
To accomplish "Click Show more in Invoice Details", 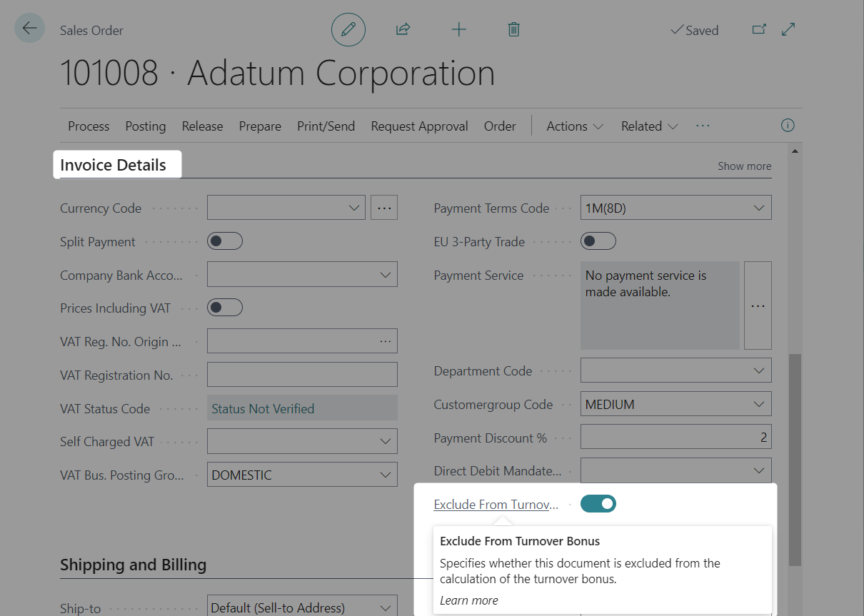I will tap(744, 166).
